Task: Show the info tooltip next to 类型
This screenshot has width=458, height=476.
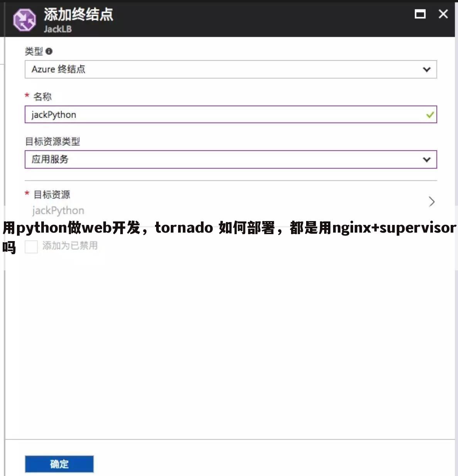Action: coord(49,51)
